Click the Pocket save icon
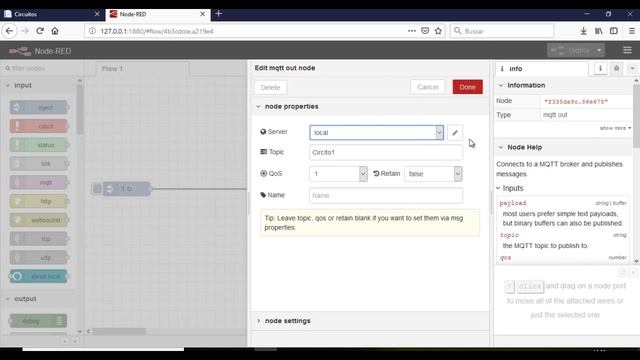640x360 pixels. pos(425,31)
